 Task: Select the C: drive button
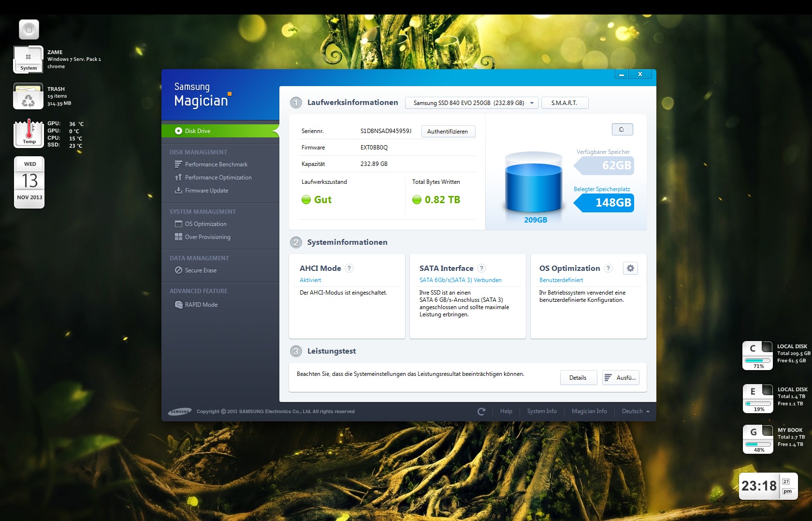point(622,130)
